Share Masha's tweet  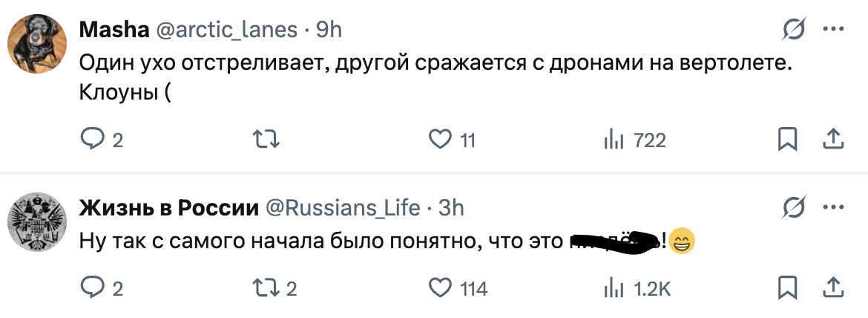coord(832,139)
